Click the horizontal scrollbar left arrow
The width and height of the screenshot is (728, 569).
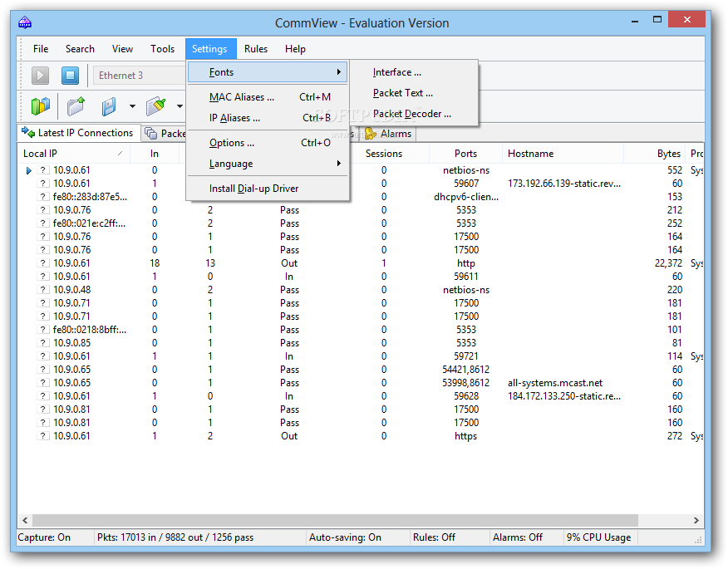coord(26,520)
